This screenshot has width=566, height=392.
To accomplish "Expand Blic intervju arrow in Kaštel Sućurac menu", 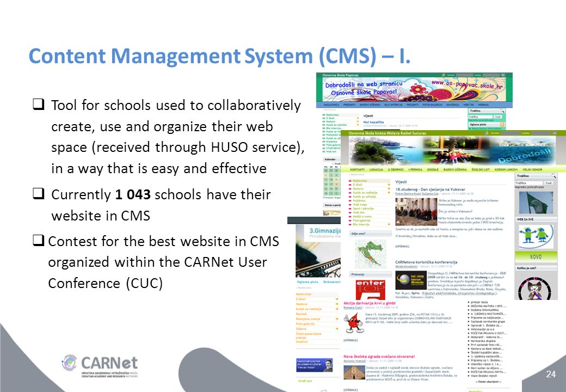I will [x=389, y=224].
